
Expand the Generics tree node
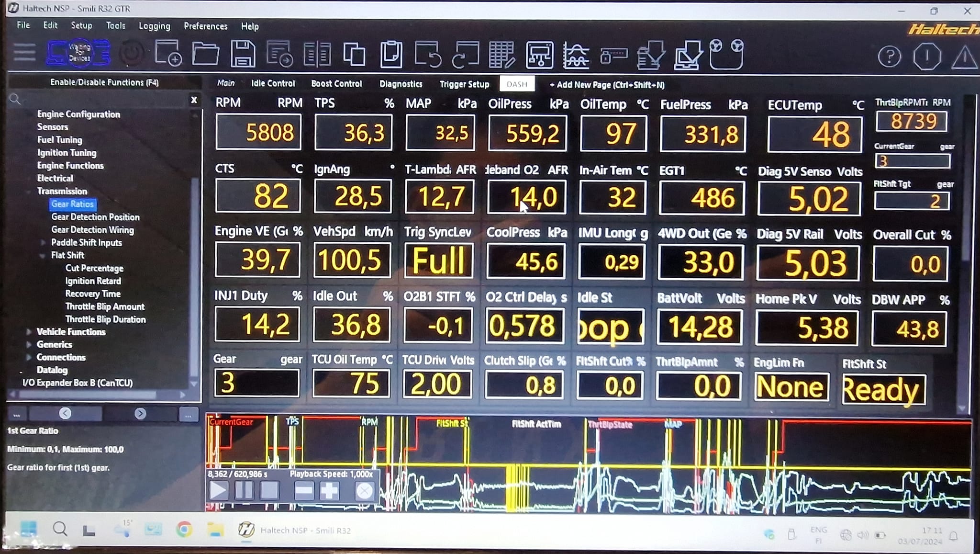pos(29,345)
